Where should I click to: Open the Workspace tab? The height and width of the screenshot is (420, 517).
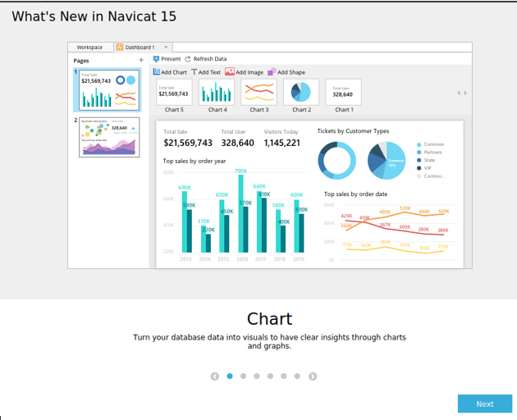pos(89,47)
